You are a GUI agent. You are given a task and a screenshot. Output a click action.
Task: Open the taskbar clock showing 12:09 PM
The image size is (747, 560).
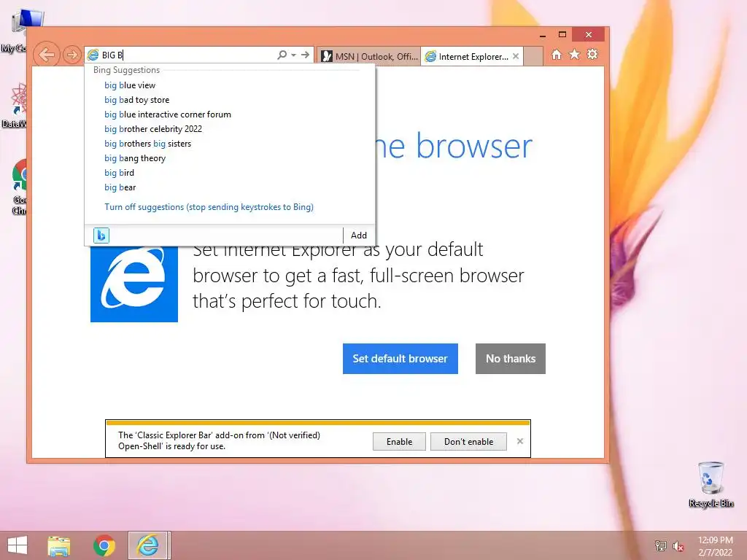coord(715,546)
